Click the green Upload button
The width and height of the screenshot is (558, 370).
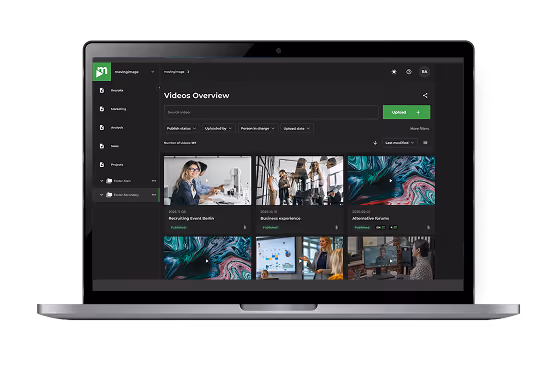[406, 112]
